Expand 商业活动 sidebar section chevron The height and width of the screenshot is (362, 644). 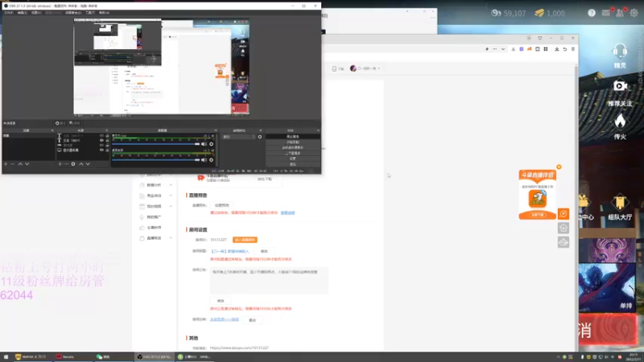click(x=171, y=195)
